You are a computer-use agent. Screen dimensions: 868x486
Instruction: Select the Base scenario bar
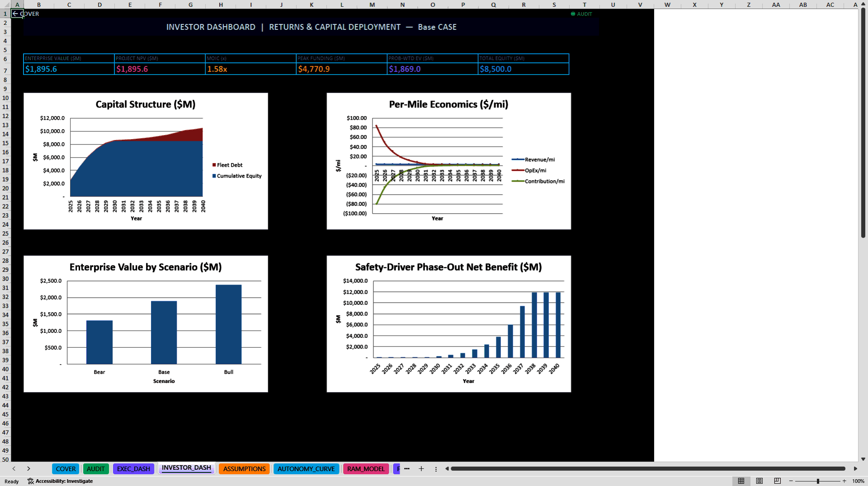point(164,332)
